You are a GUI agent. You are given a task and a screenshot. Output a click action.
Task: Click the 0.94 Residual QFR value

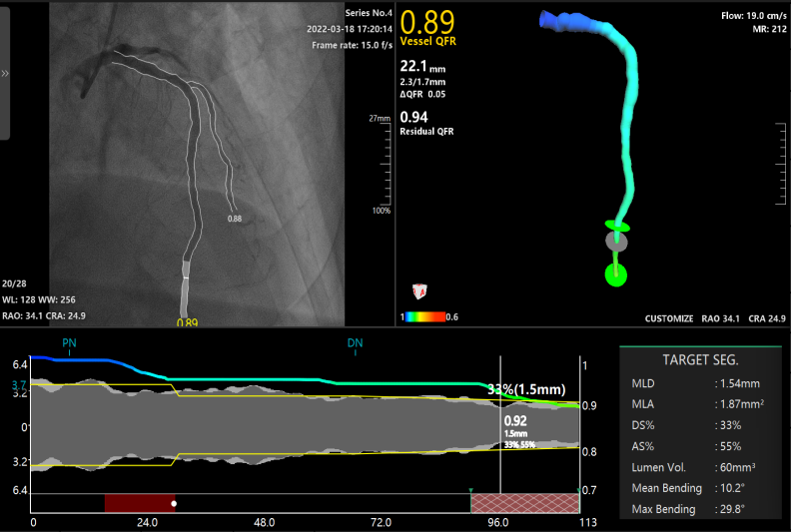click(x=413, y=117)
